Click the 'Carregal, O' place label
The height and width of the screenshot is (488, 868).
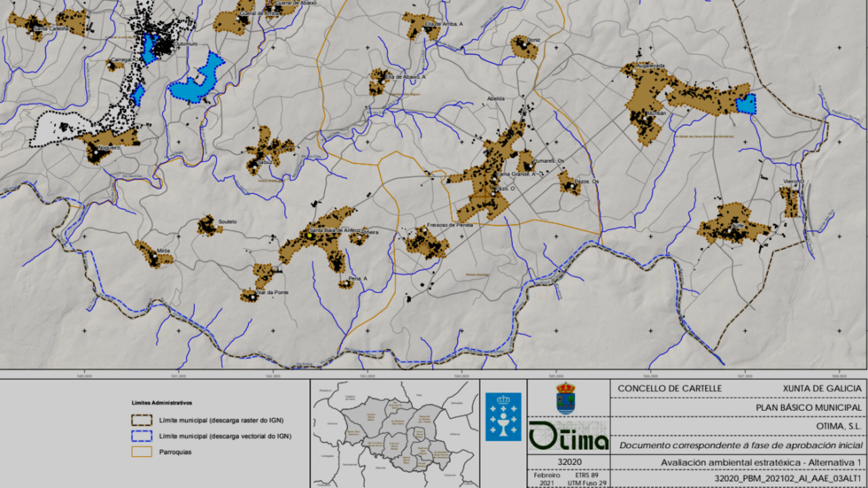124,60
